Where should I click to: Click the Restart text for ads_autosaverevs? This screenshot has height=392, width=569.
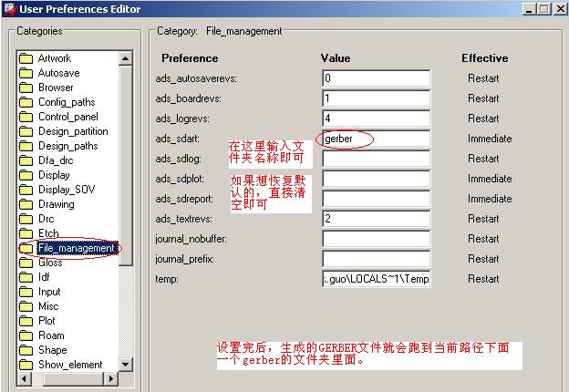click(x=483, y=78)
